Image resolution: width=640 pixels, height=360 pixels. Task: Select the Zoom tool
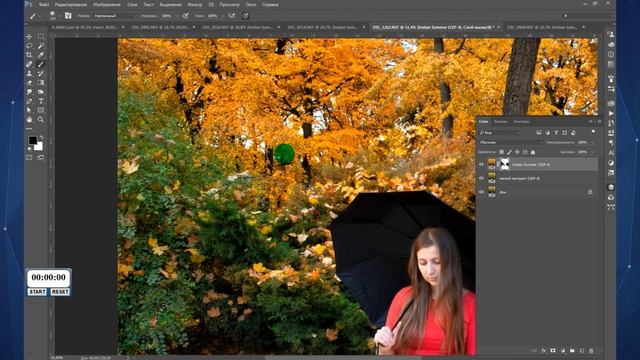tap(41, 120)
